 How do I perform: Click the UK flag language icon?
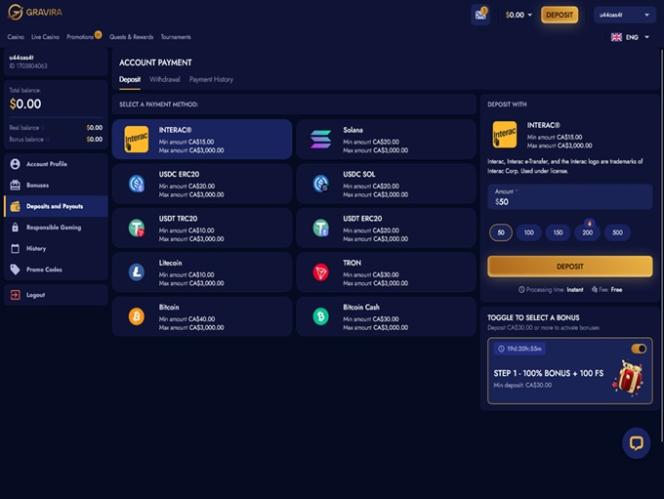(616, 37)
